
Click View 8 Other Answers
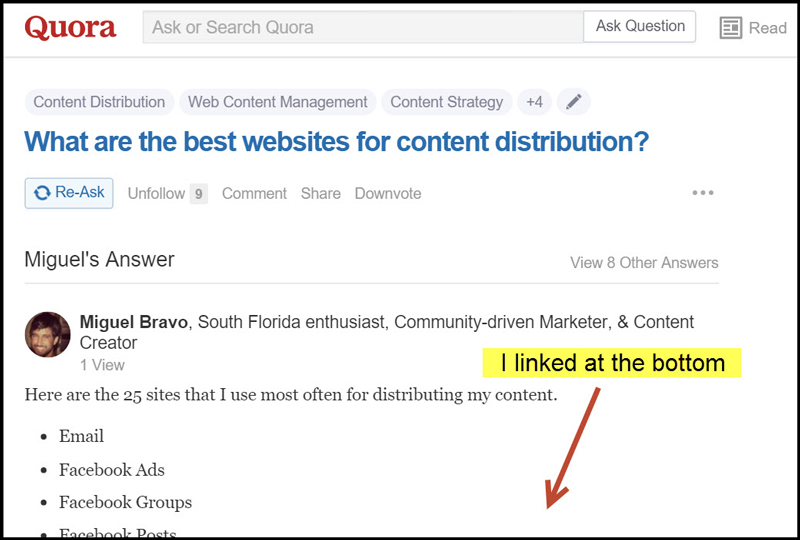(644, 262)
